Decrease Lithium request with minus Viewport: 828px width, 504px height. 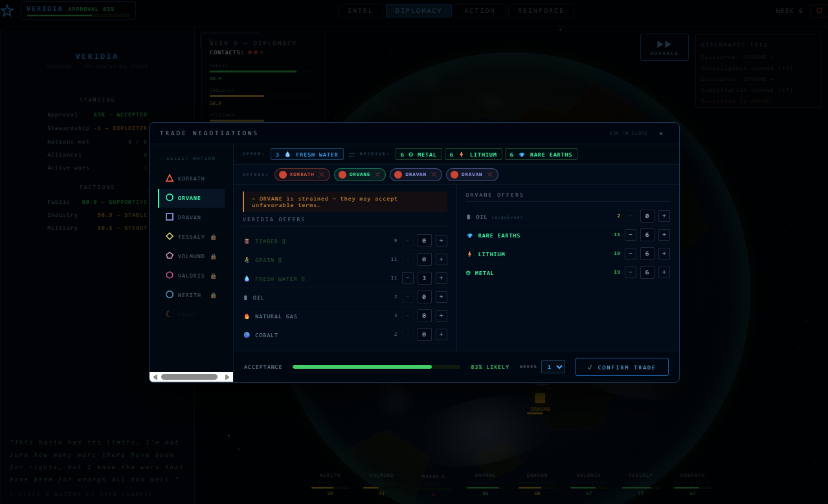[x=631, y=254]
